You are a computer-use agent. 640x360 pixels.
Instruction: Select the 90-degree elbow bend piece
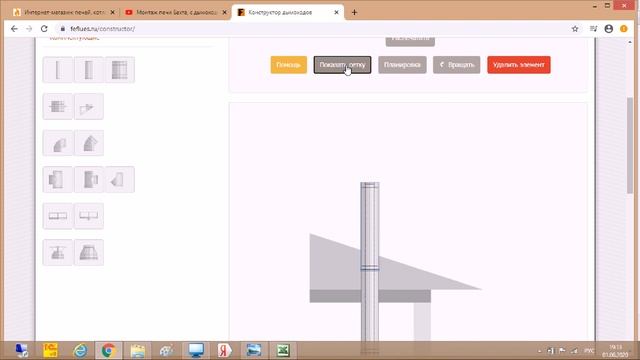[x=58, y=143]
